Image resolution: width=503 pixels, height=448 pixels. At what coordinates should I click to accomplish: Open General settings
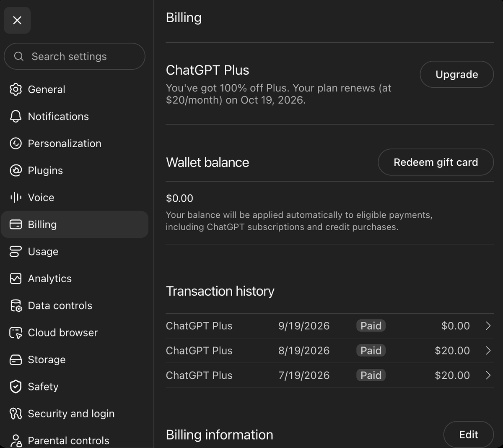pos(75,89)
